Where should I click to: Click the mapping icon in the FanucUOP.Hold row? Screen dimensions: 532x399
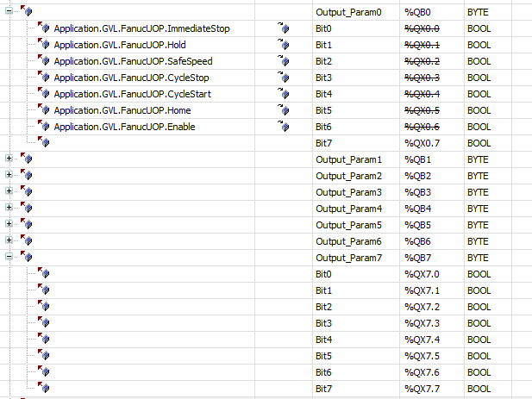coord(284,45)
